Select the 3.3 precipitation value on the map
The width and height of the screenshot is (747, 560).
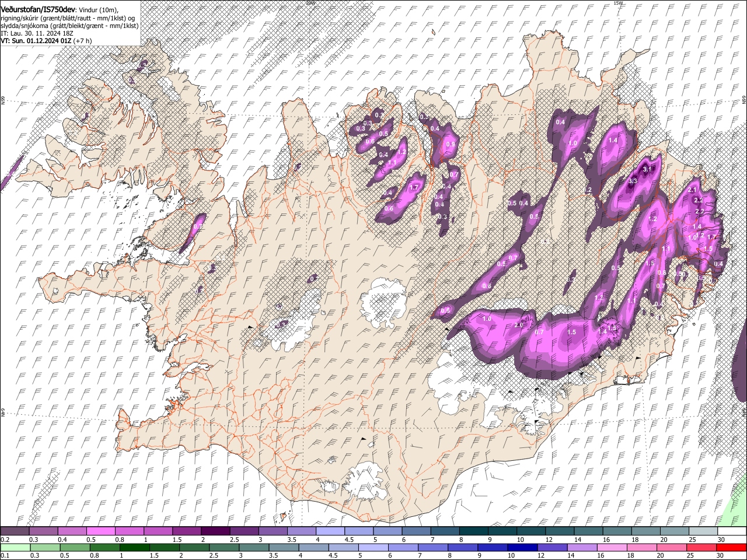(x=633, y=181)
